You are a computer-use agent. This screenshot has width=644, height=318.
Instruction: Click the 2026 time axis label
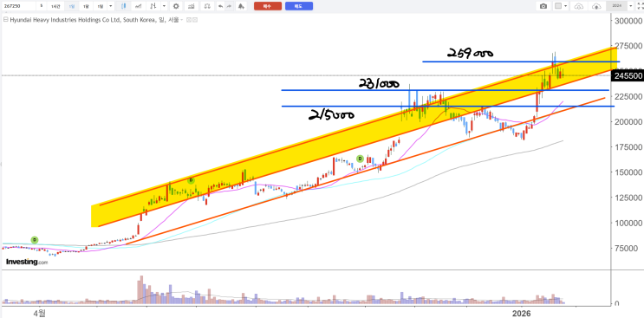tap(522, 314)
